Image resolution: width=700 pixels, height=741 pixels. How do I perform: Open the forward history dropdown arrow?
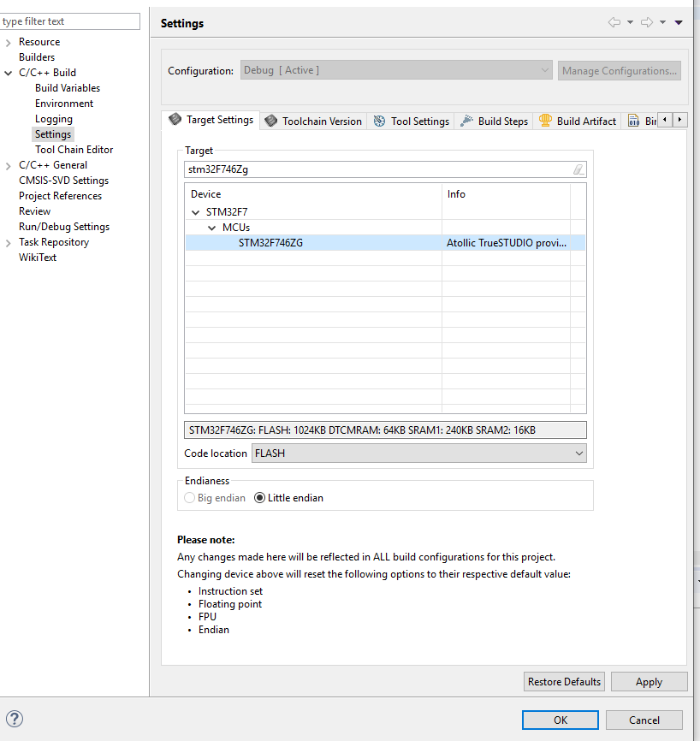662,22
